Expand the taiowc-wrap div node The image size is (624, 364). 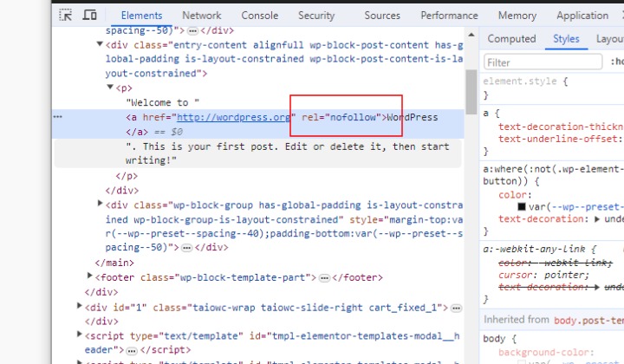pos(79,306)
